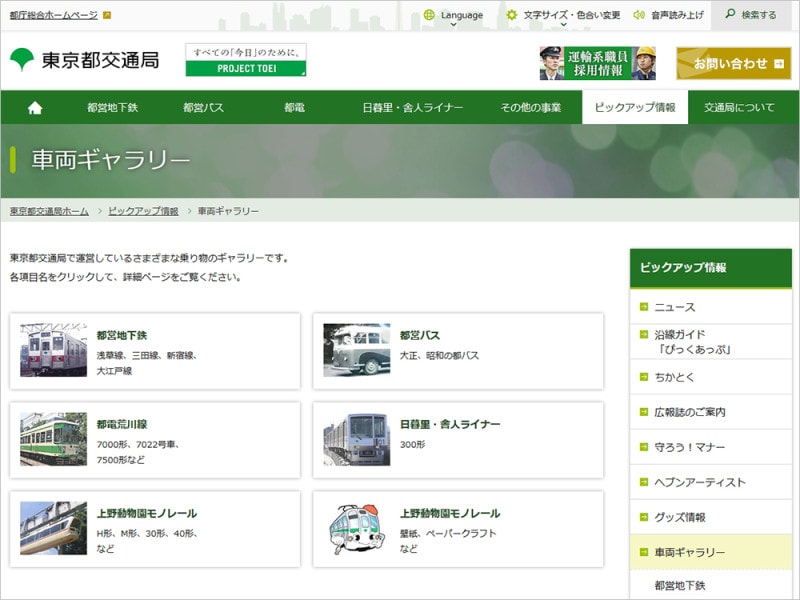Click the gear icon for 文字サイズ・色合い変更
The width and height of the screenshot is (800, 600).
[512, 15]
